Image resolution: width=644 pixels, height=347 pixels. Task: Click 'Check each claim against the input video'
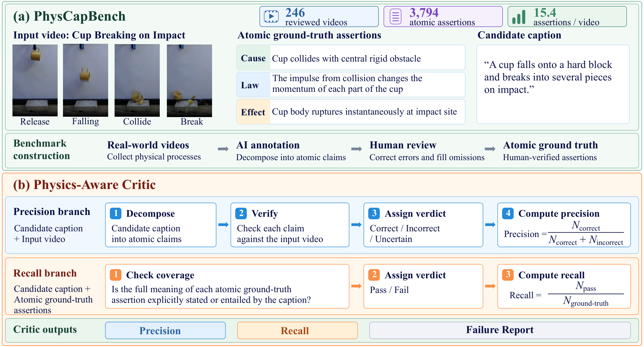point(280,233)
